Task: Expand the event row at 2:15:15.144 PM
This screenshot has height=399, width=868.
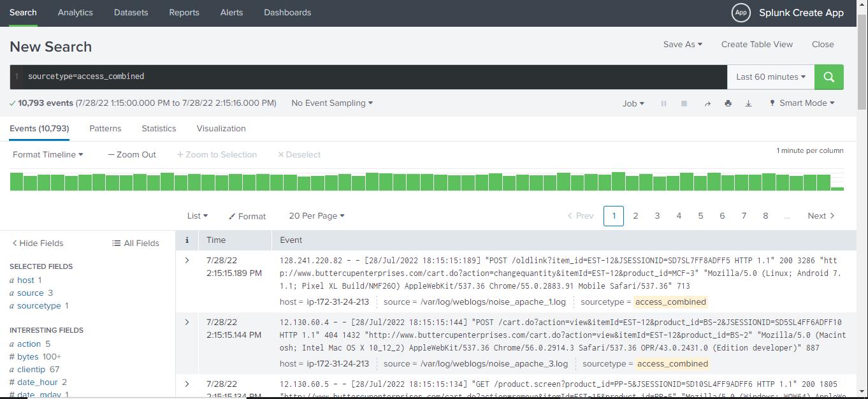Action: pos(187,322)
